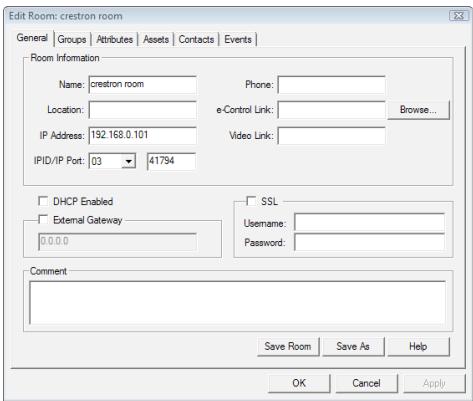
Task: Click the Name input field
Action: [x=143, y=85]
